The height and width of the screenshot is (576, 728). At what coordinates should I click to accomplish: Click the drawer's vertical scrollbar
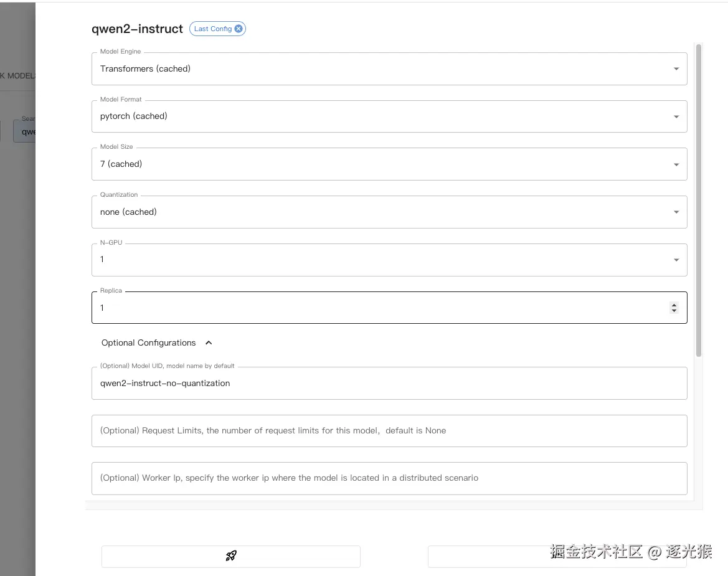[x=698, y=201]
